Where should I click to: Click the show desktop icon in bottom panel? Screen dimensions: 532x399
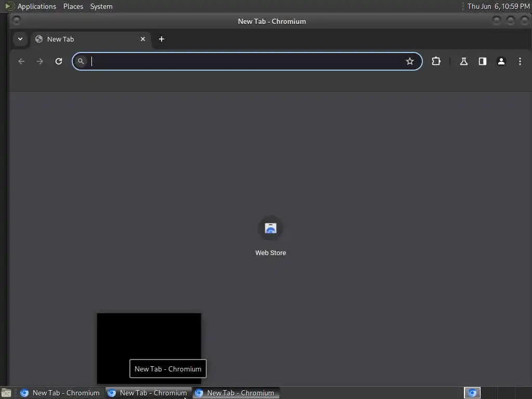6,393
